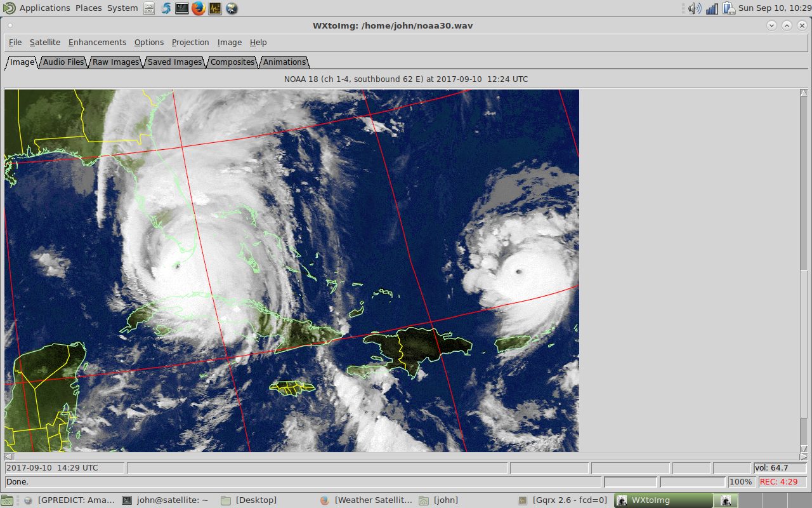Open the Projection menu
The height and width of the screenshot is (508, 812).
[190, 43]
